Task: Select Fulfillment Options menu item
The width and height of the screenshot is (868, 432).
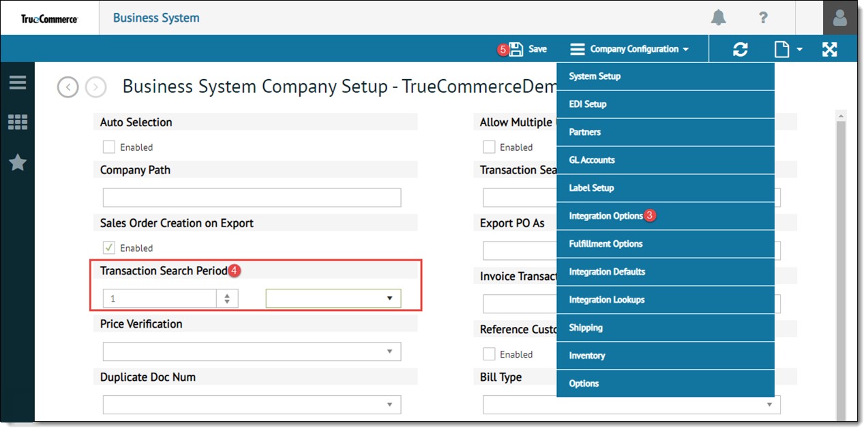Action: (x=665, y=244)
